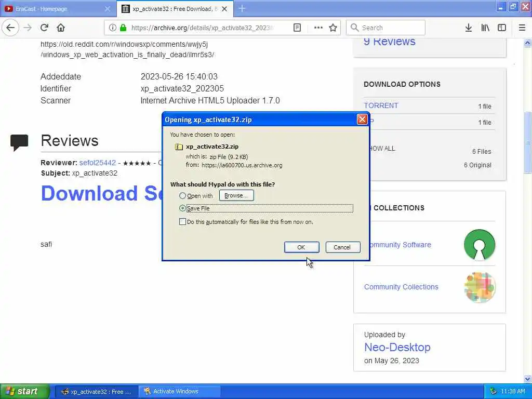532x399 pixels.
Task: Click OK in the download dialog
Action: click(301, 247)
